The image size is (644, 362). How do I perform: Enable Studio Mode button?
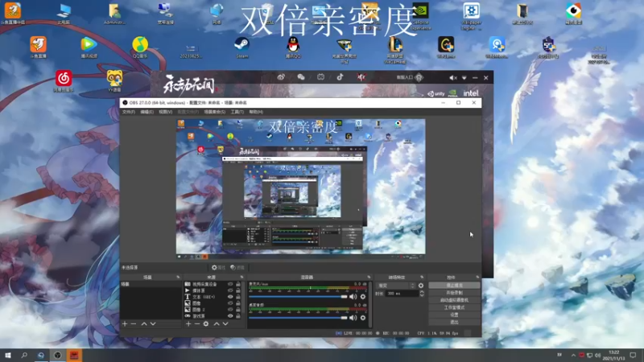(x=454, y=307)
